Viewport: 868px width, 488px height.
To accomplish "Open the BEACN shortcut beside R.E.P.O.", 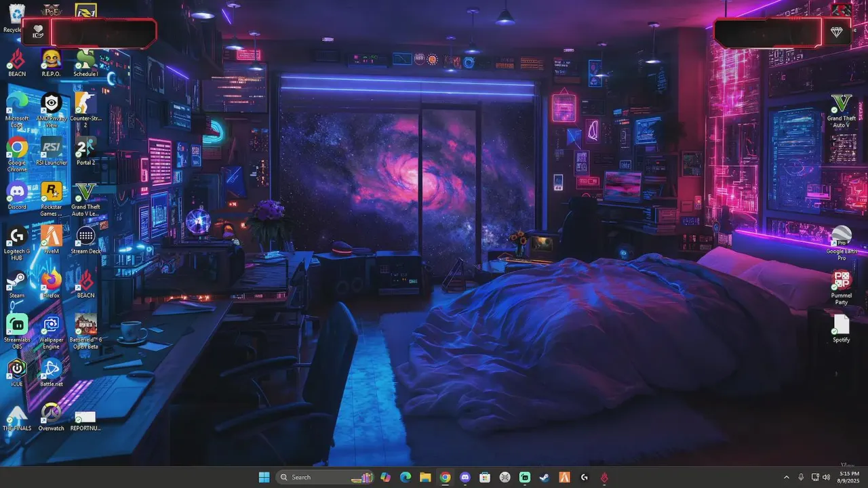I will tap(16, 62).
